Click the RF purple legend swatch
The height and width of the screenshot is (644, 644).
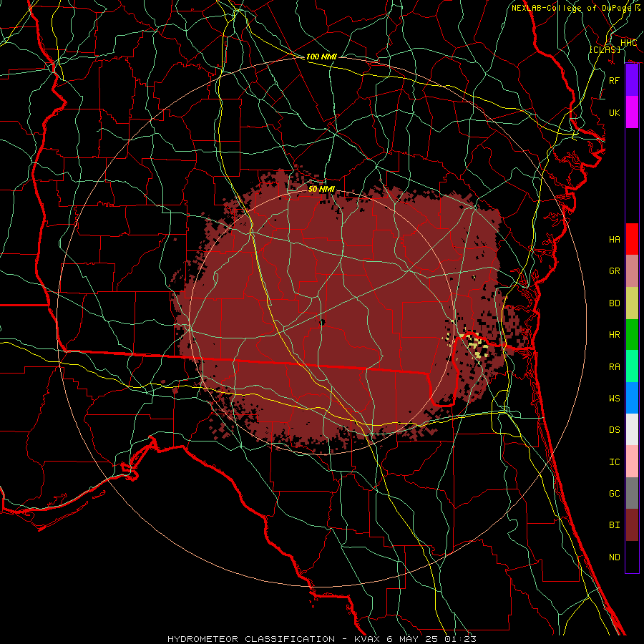632,80
